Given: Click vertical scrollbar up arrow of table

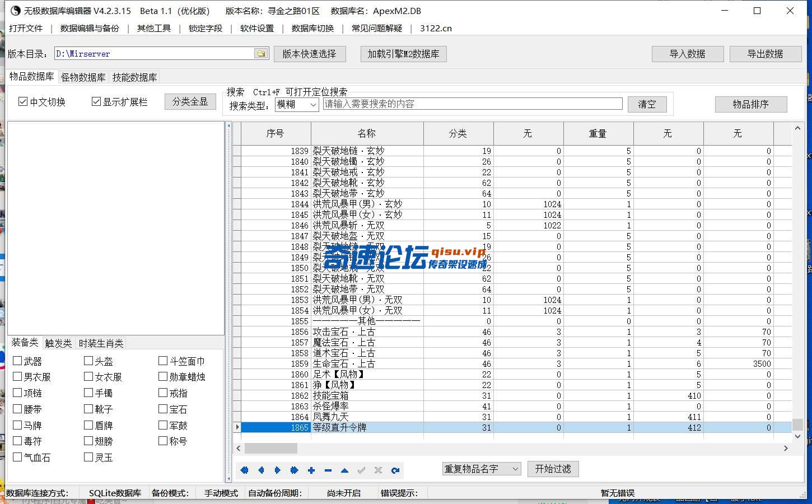Looking at the screenshot, I should [x=798, y=128].
